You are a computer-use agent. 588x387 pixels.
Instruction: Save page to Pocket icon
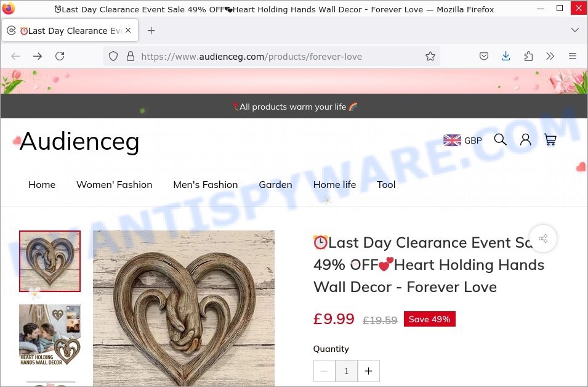click(484, 56)
